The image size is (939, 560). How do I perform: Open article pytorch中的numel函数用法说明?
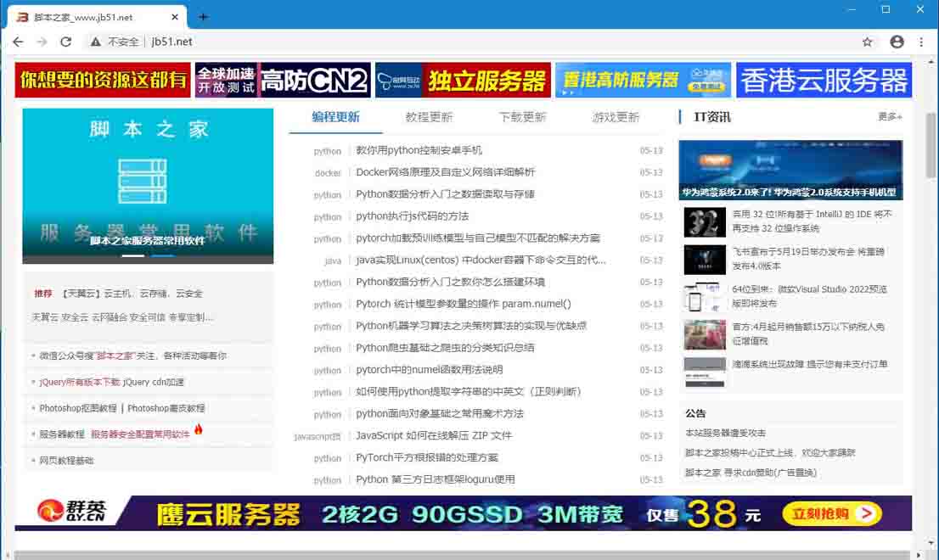[430, 370]
